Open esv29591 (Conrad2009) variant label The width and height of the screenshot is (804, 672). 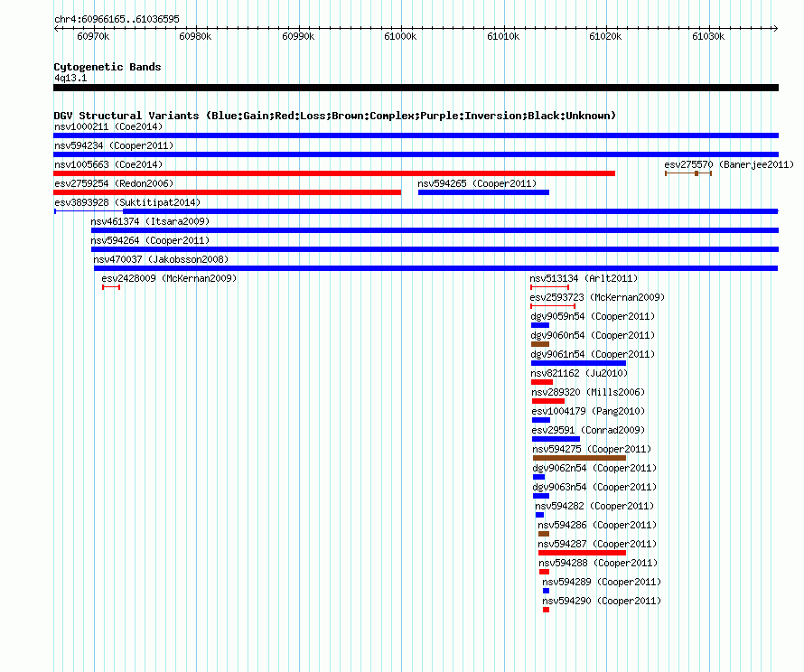coord(589,430)
